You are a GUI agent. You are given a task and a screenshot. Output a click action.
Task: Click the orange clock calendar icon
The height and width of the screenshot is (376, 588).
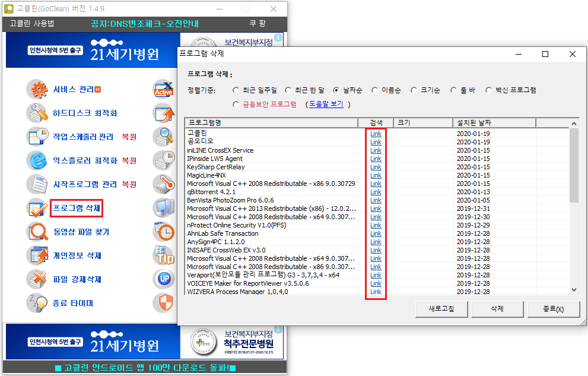(x=164, y=232)
